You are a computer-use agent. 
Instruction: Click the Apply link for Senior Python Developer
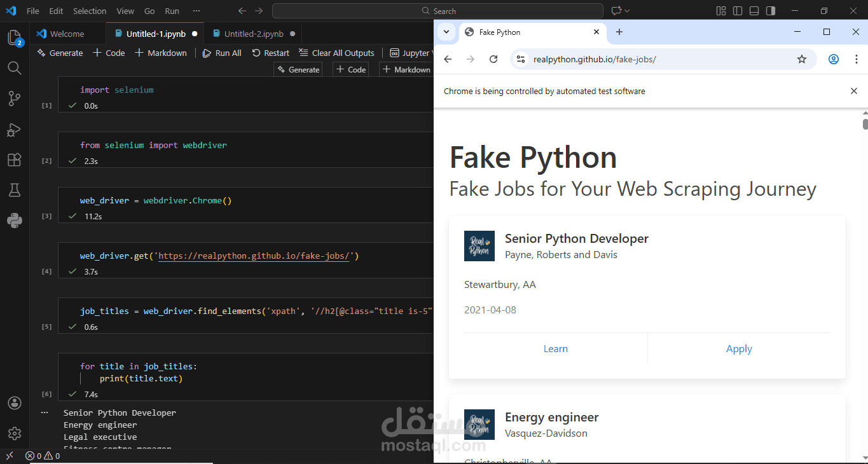tap(739, 349)
